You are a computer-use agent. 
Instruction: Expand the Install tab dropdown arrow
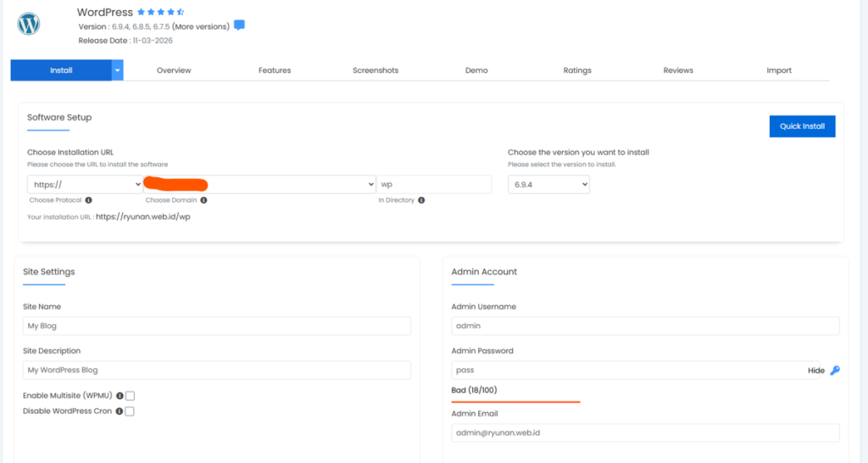(117, 70)
